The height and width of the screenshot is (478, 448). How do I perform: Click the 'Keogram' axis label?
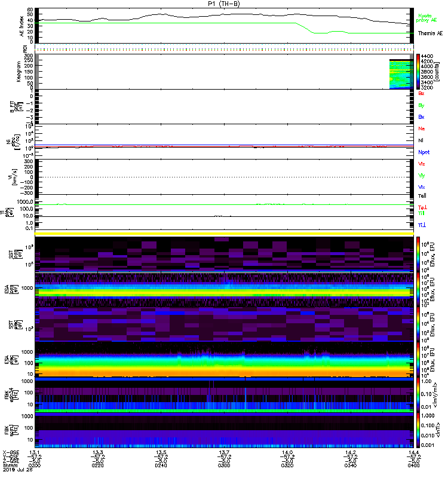(19, 71)
